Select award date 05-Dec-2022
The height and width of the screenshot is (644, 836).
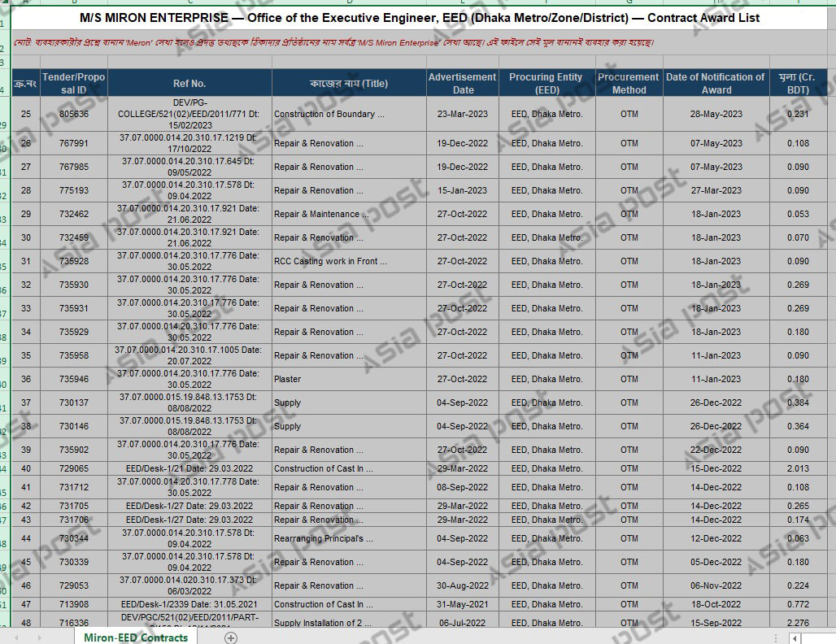coord(716,562)
